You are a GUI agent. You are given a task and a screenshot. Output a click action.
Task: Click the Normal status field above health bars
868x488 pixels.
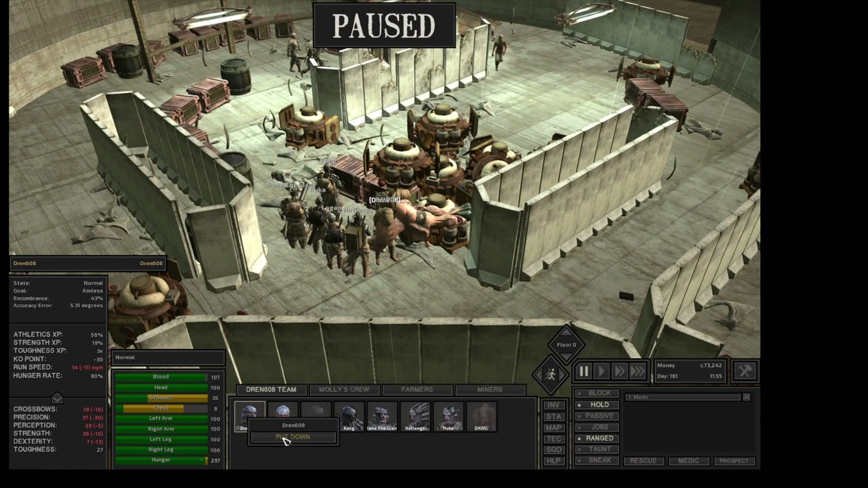[168, 357]
